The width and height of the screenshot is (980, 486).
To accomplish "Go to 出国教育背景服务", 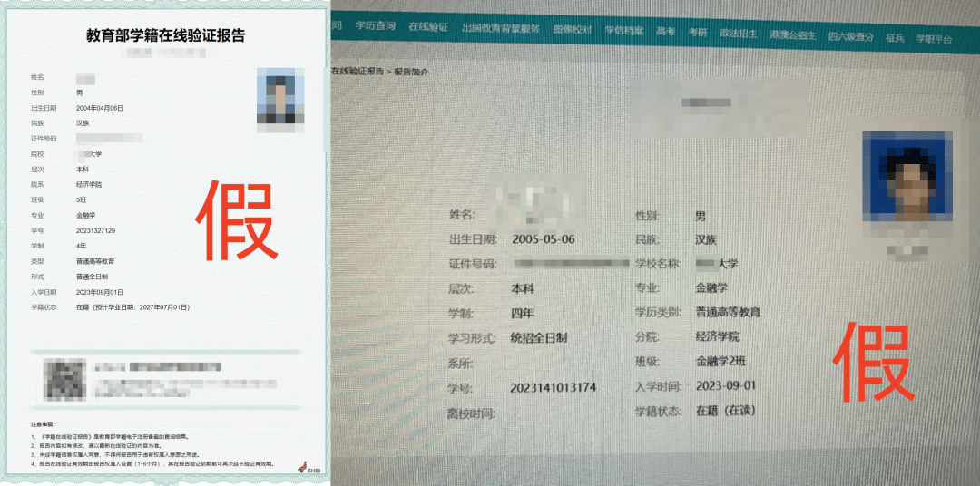I will click(500, 28).
